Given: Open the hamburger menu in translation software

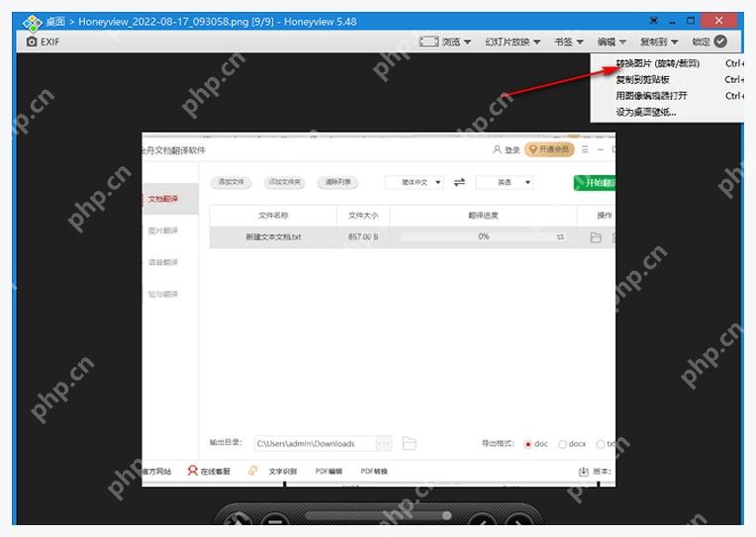Looking at the screenshot, I should (x=585, y=150).
